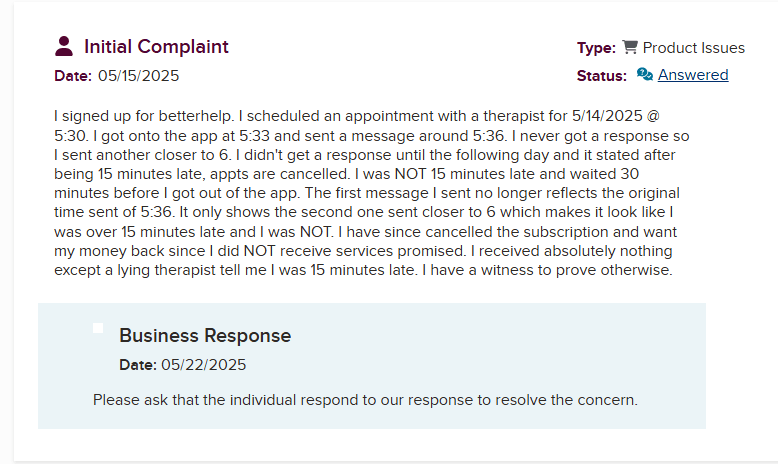Image resolution: width=778 pixels, height=464 pixels.
Task: Click the bold Status label
Action: pyautogui.click(x=602, y=76)
